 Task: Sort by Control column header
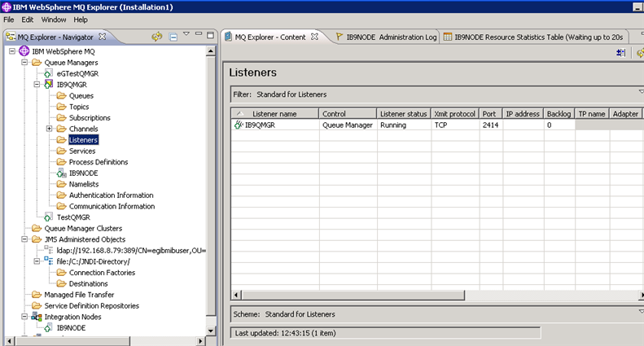(x=348, y=114)
